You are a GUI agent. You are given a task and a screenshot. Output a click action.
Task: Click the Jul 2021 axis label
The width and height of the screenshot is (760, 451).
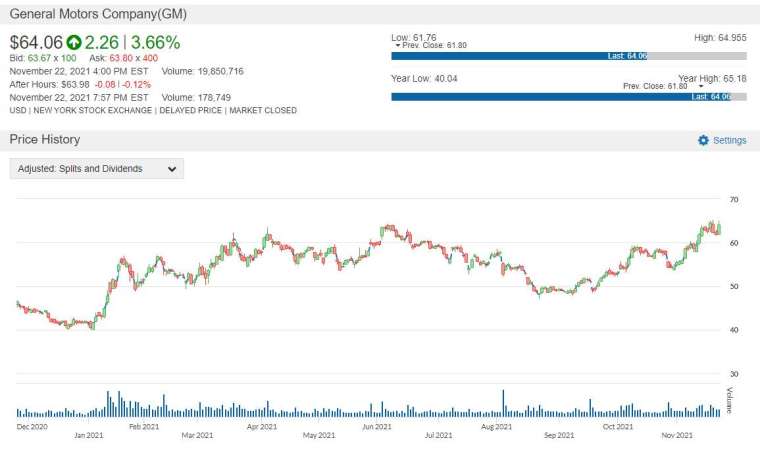[439, 435]
